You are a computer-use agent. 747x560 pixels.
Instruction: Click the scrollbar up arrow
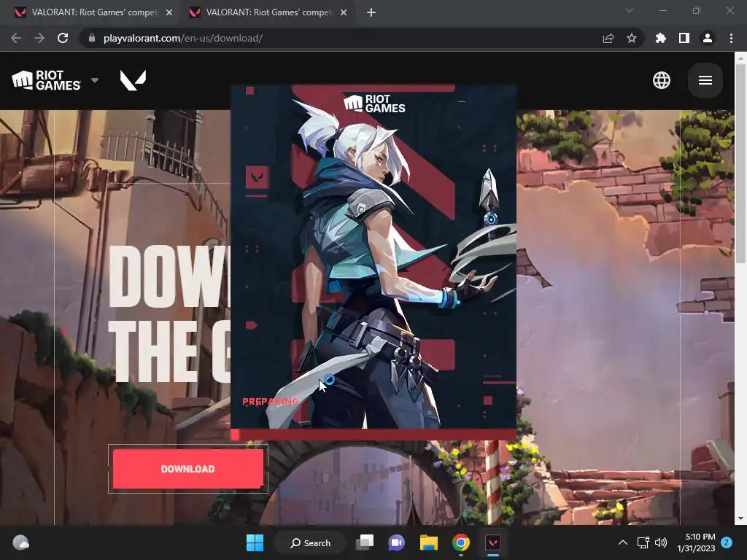(x=740, y=58)
